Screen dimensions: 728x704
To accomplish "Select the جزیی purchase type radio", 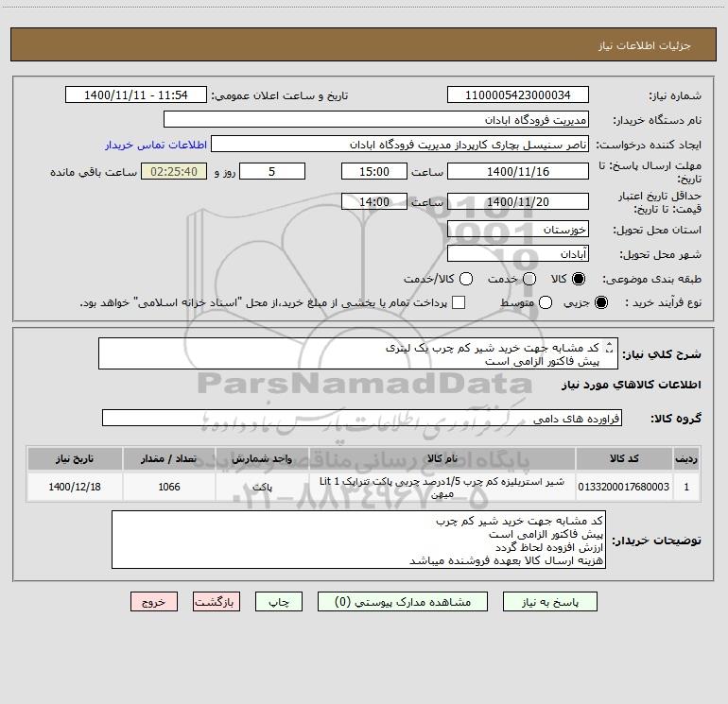I will click(x=600, y=302).
